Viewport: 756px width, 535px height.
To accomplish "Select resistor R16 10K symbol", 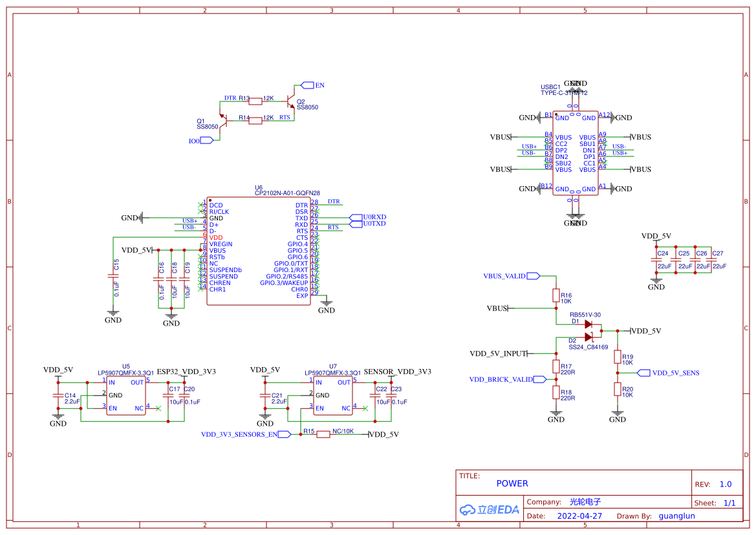I will tap(556, 295).
